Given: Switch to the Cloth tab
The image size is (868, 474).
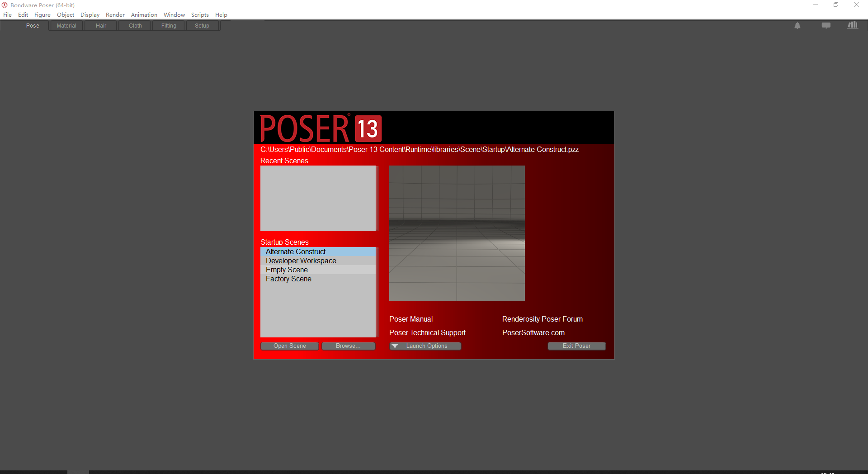Looking at the screenshot, I should click(134, 26).
